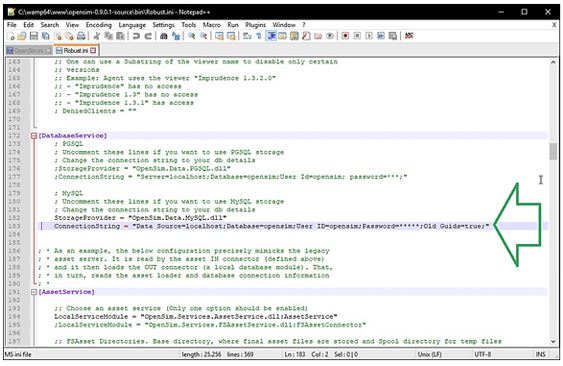The image size is (563, 366).
Task: Click the Paste toolbar icon
Action: [x=120, y=36]
